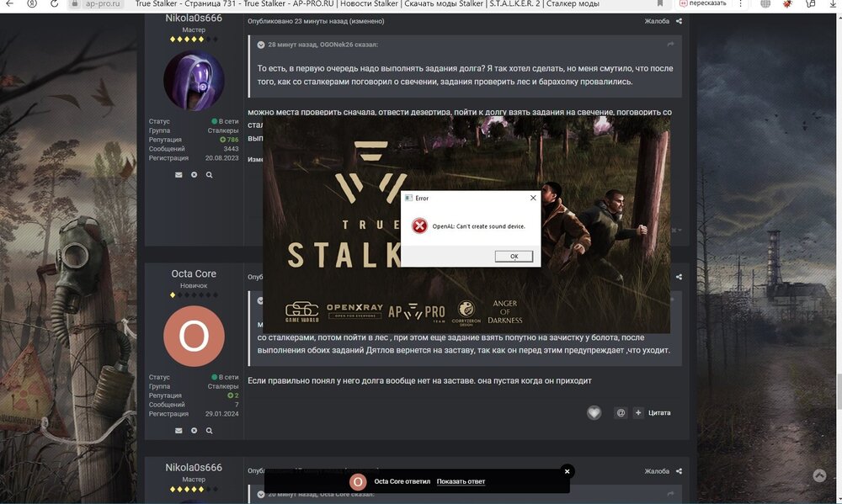The width and height of the screenshot is (842, 504).
Task: Open Octa Core's orange 'O' avatar
Action: click(x=194, y=336)
